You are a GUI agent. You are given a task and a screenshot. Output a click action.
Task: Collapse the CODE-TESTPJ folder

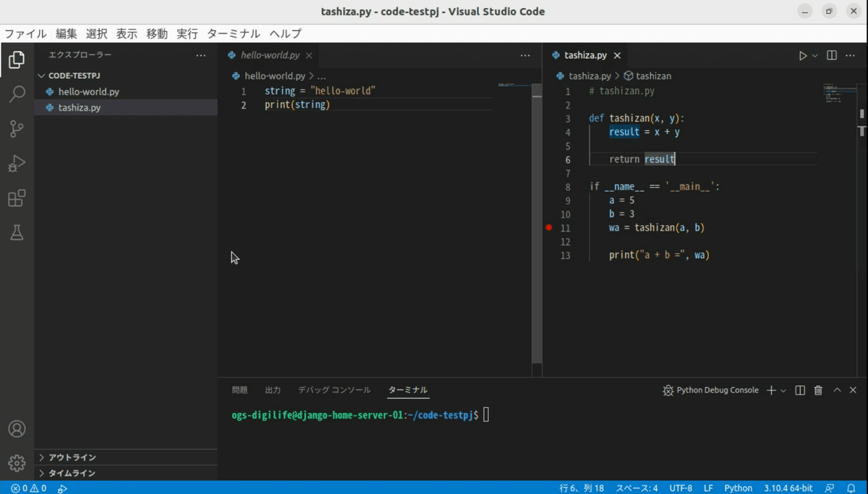coord(126,75)
